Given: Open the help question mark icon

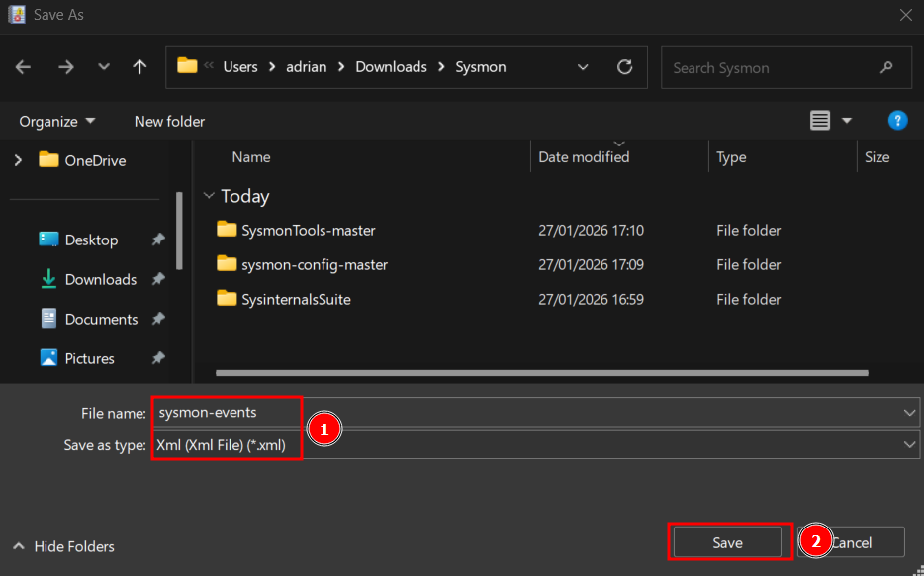Looking at the screenshot, I should pos(897,121).
